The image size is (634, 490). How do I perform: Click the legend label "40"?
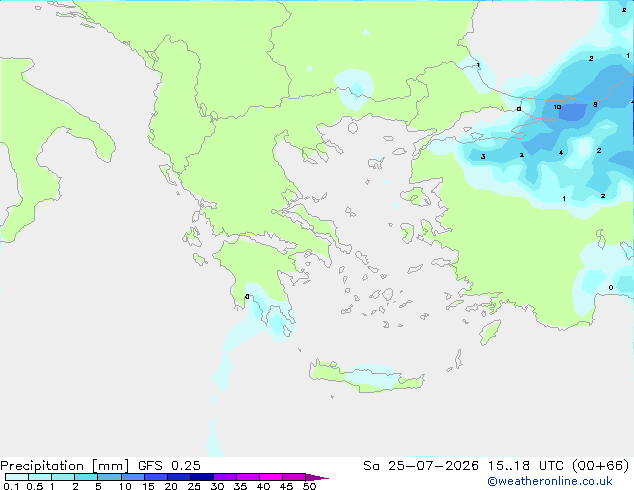263,486
